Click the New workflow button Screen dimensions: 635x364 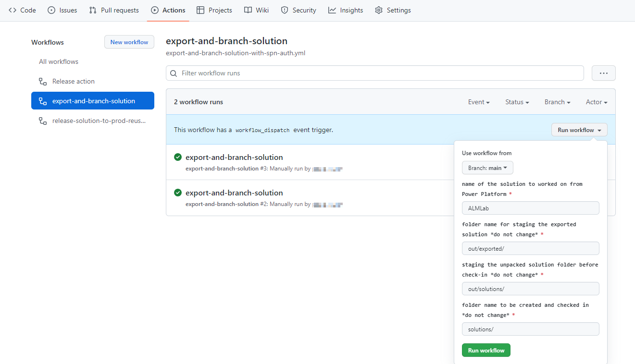[129, 42]
